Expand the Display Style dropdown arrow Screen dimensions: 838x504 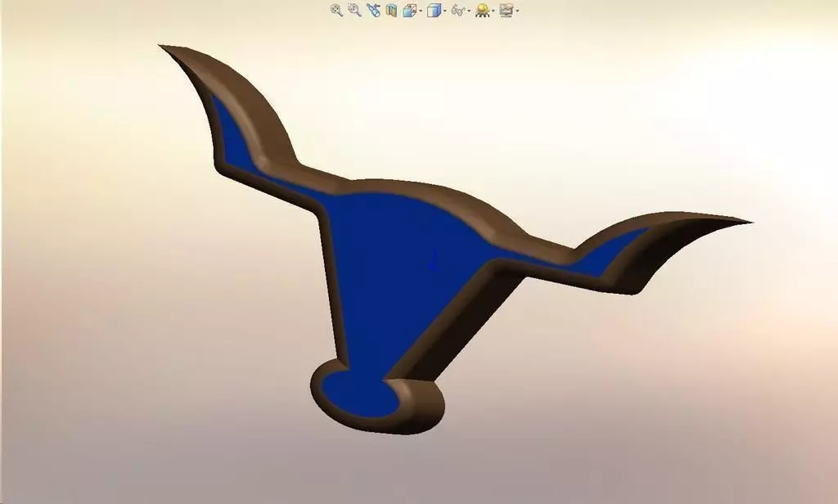(444, 11)
